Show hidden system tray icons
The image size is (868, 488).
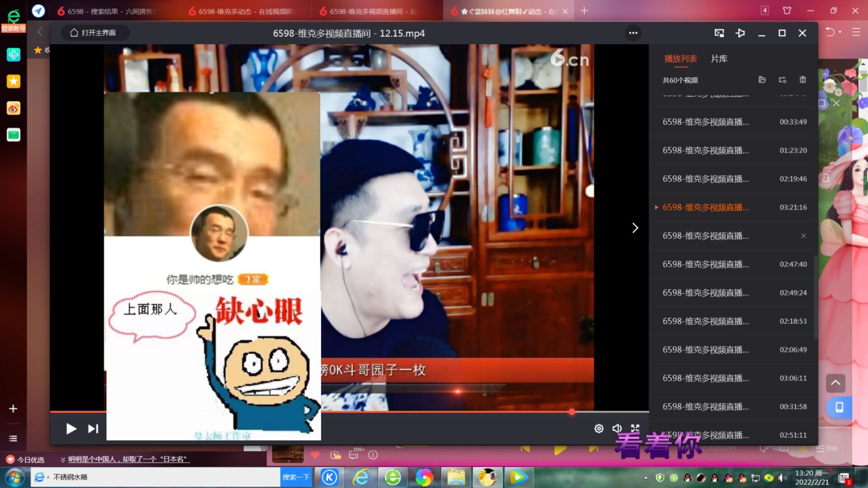click(x=646, y=478)
